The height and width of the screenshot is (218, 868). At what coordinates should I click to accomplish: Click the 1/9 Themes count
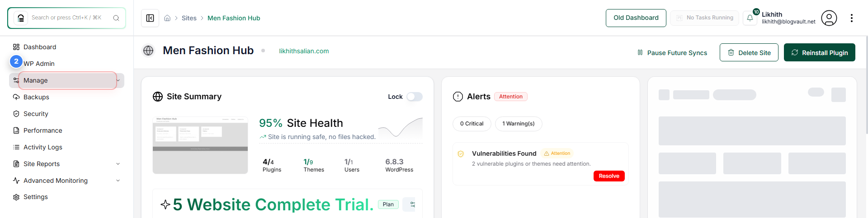click(x=314, y=165)
